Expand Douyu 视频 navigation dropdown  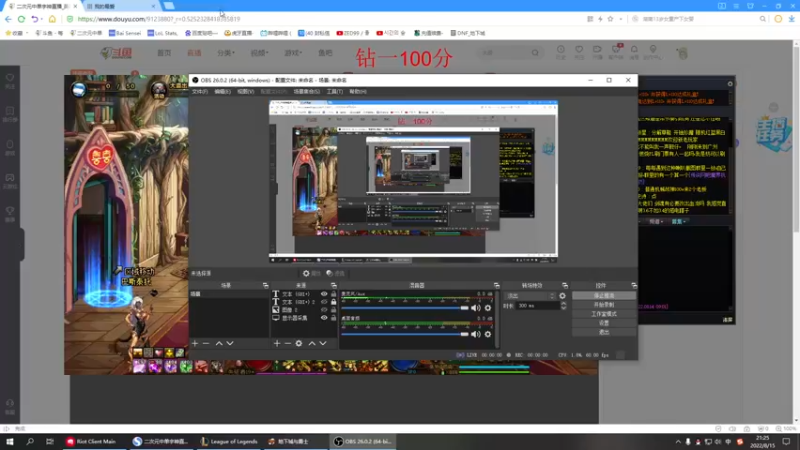[x=259, y=53]
